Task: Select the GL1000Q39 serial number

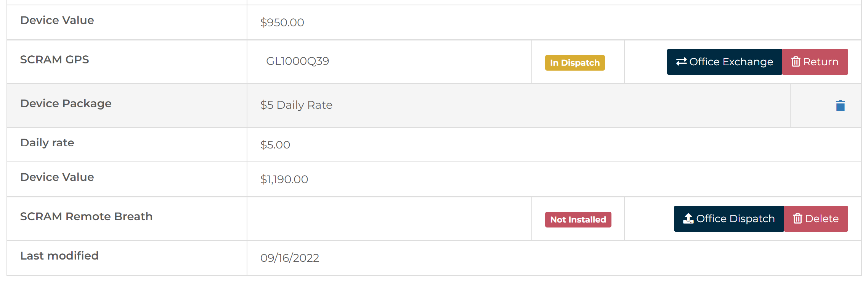Action: coord(297,61)
